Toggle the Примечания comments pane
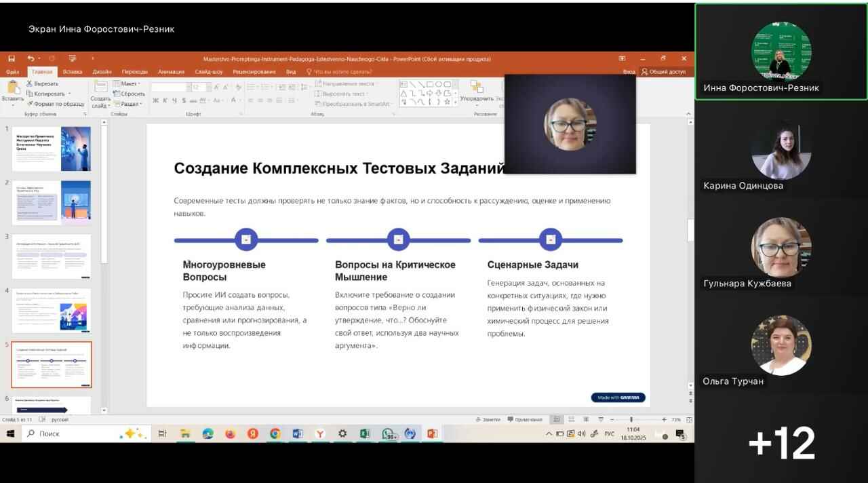 click(524, 420)
